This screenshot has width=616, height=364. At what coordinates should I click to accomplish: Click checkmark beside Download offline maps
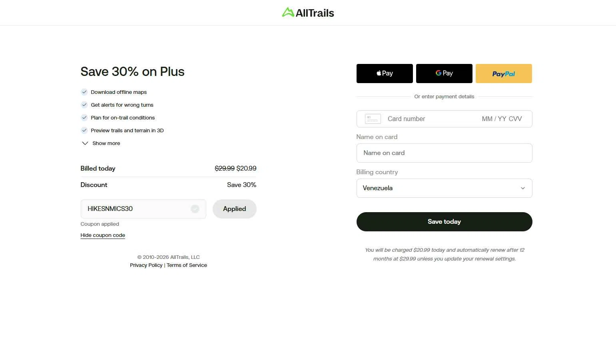[x=84, y=92]
